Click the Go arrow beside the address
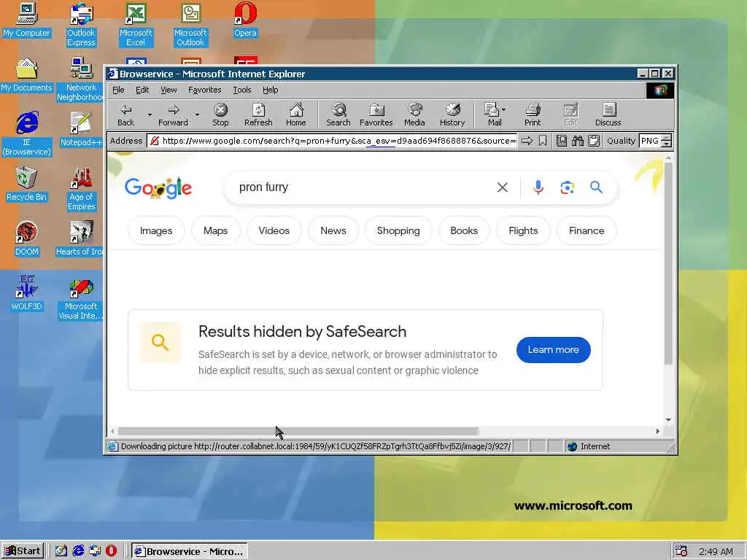The image size is (747, 560). (x=527, y=141)
